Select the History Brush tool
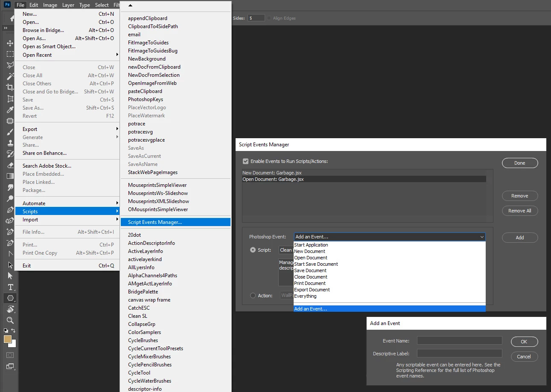551x392 pixels. point(10,154)
